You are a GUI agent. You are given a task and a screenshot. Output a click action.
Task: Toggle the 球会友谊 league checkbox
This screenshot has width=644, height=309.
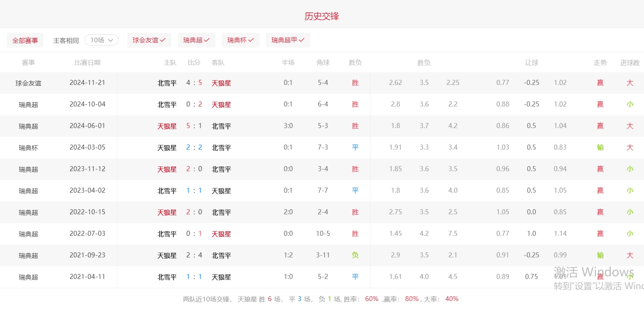pos(149,40)
